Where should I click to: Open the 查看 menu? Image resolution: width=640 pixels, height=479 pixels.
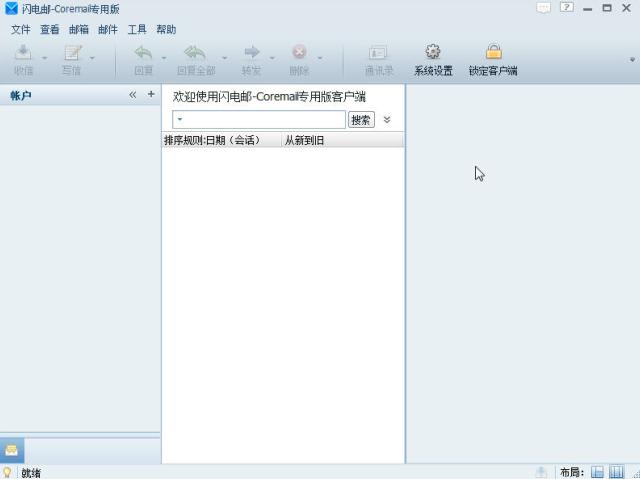(50, 29)
